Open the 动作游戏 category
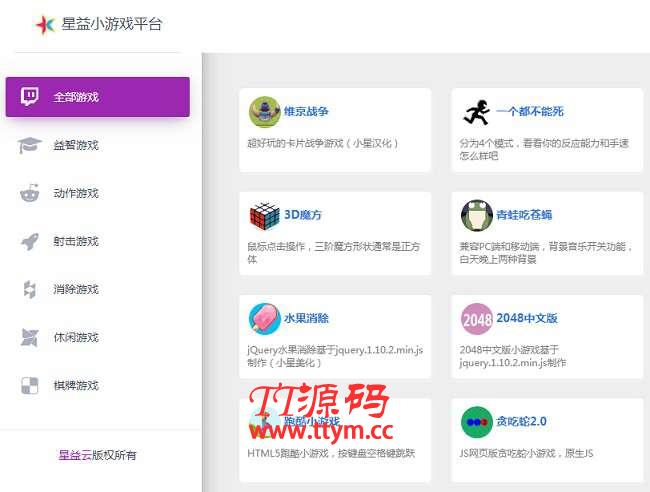650x492 pixels. [x=76, y=193]
